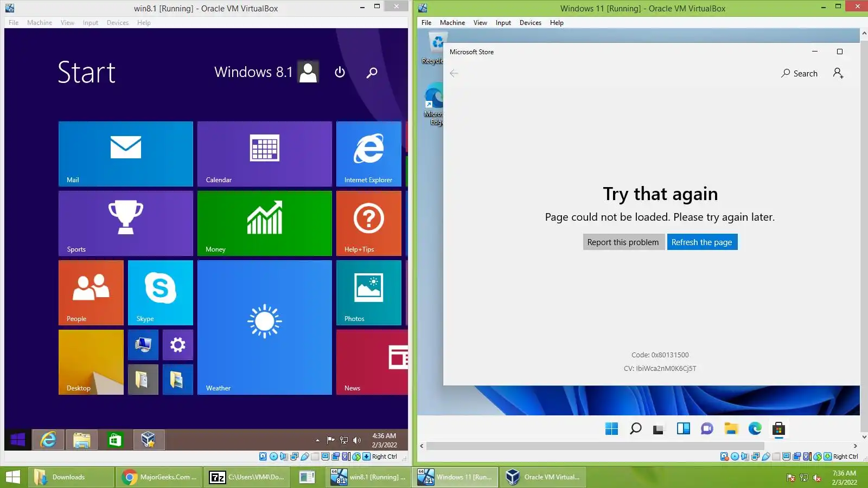Launch the Internet Explorer tile
Image resolution: width=868 pixels, height=488 pixels.
click(369, 154)
